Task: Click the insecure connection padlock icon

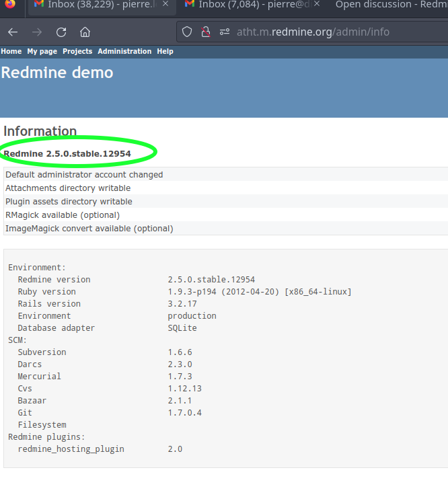Action: 206,32
